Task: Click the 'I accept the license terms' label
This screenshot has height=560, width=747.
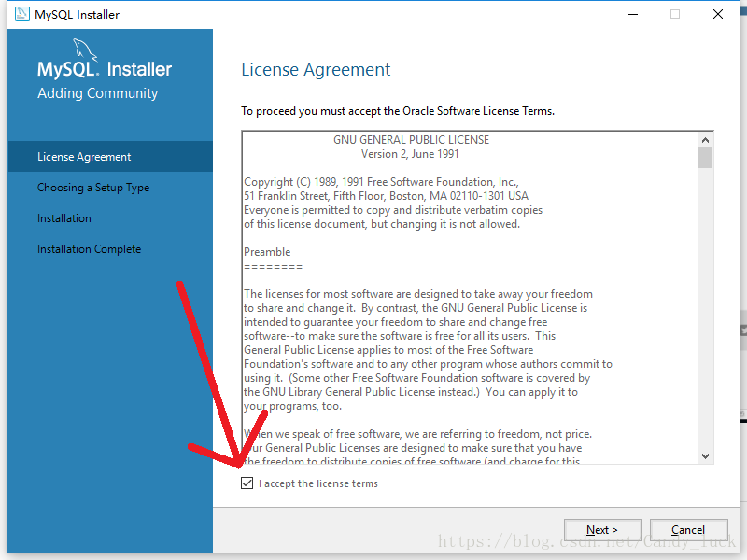Action: 318,483
